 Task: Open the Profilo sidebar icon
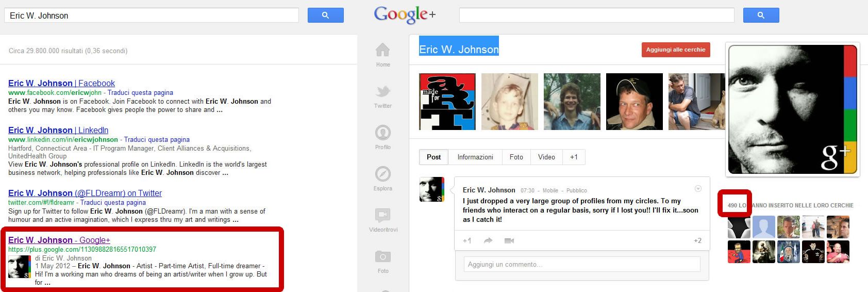coord(382,133)
